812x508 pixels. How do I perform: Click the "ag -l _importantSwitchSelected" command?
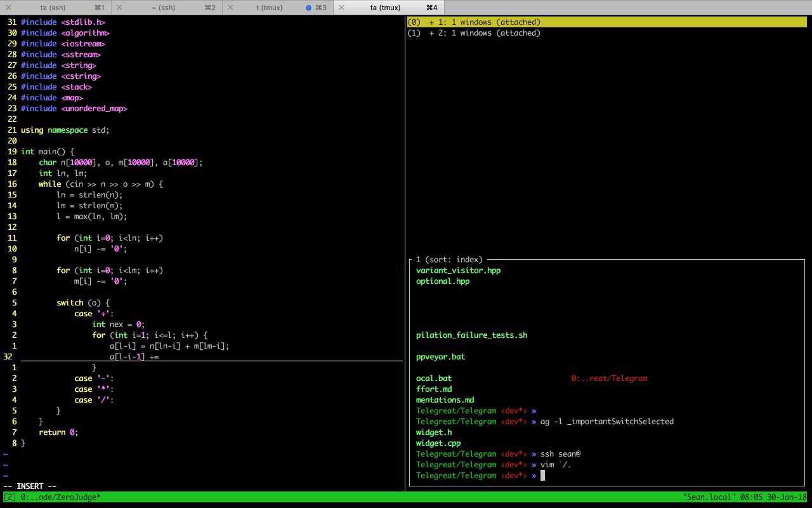point(607,422)
